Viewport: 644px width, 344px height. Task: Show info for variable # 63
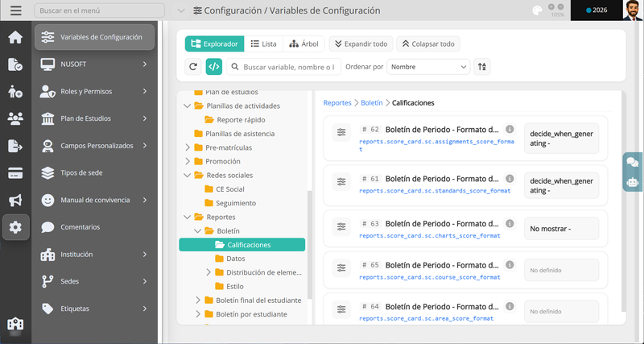click(510, 224)
